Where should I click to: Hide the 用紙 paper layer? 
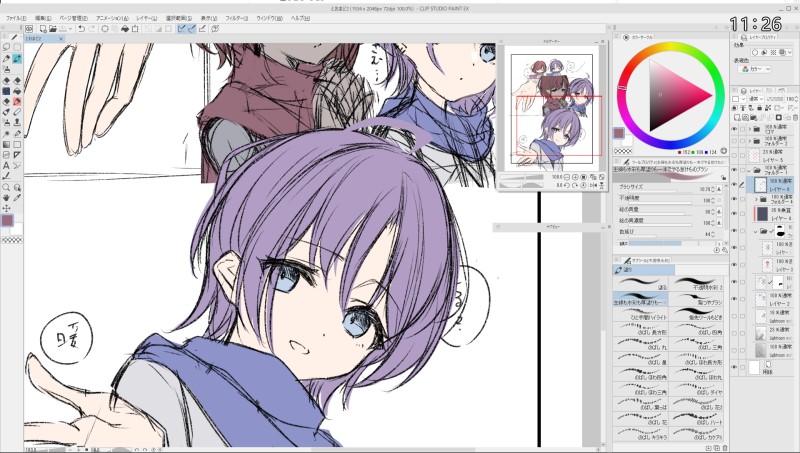pos(734,367)
